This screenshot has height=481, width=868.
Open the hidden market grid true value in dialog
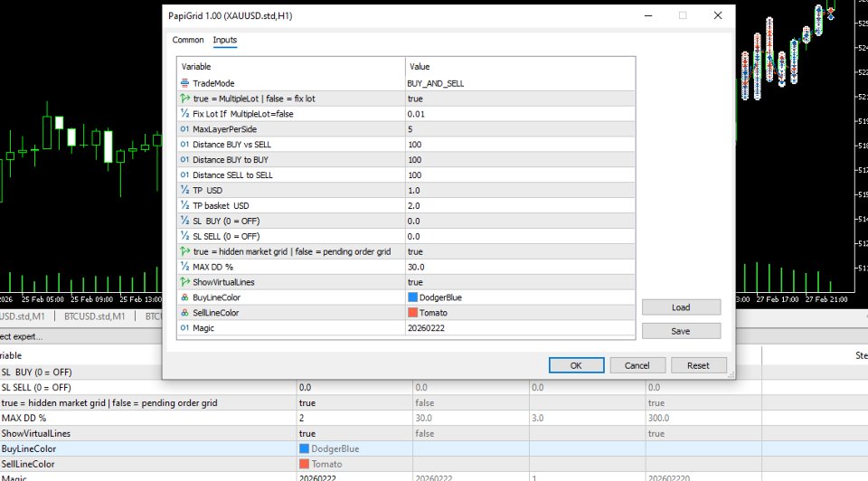point(521,251)
